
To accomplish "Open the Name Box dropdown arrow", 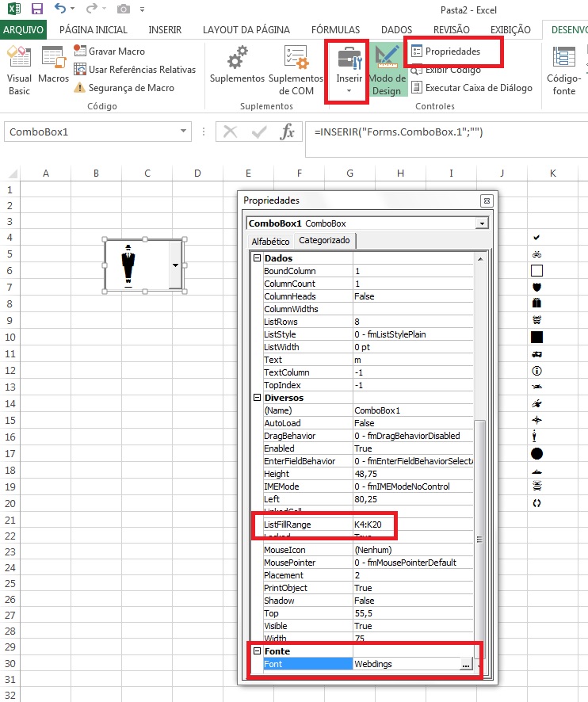I will (183, 132).
